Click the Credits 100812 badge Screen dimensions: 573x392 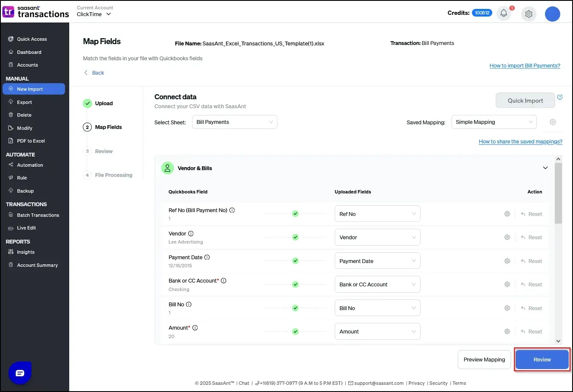click(x=482, y=13)
